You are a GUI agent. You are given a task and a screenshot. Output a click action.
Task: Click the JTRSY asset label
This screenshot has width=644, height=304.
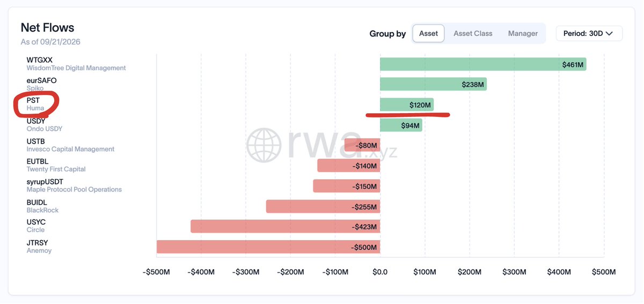[x=36, y=242]
